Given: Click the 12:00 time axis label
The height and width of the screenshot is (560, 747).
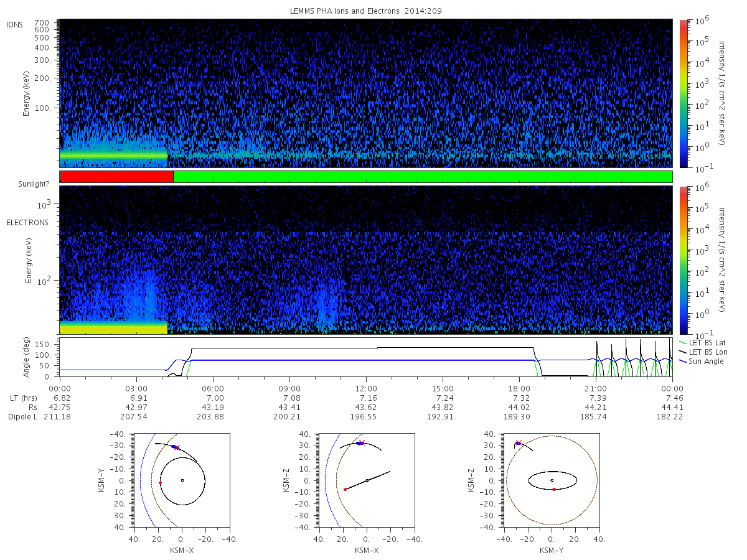Looking at the screenshot, I should [x=366, y=388].
